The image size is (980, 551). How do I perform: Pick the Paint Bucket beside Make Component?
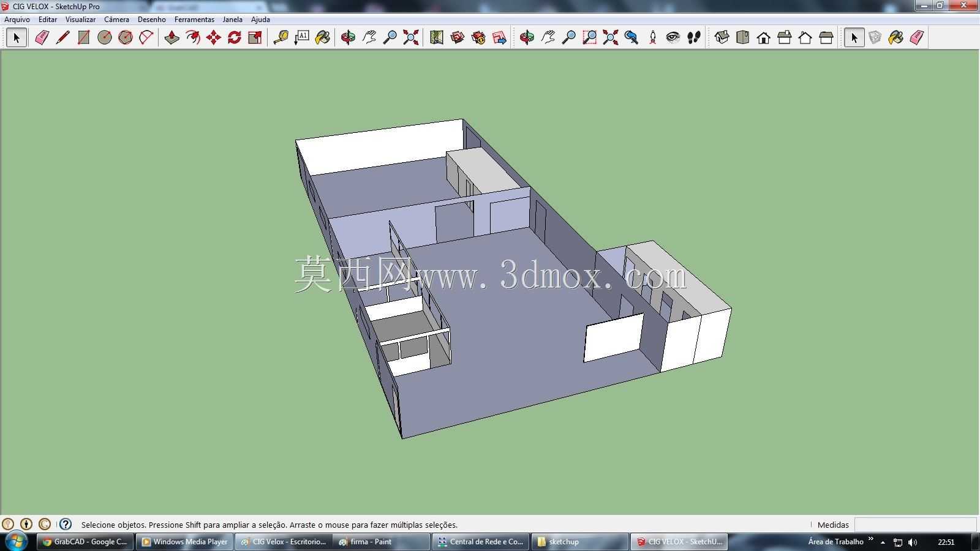896,38
